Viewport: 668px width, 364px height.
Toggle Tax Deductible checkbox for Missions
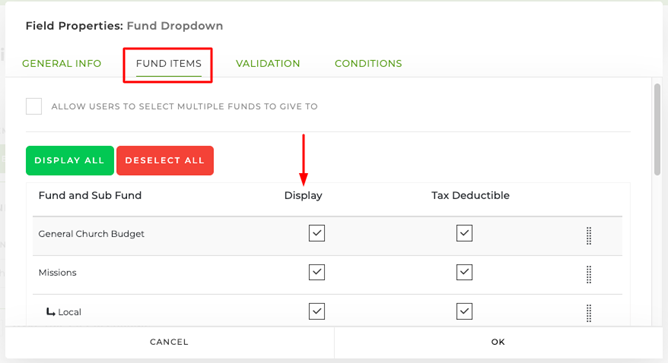pyautogui.click(x=464, y=272)
